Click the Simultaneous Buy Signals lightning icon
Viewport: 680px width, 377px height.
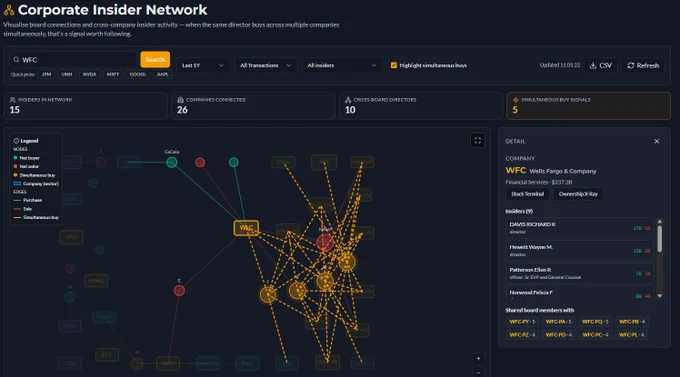516,100
